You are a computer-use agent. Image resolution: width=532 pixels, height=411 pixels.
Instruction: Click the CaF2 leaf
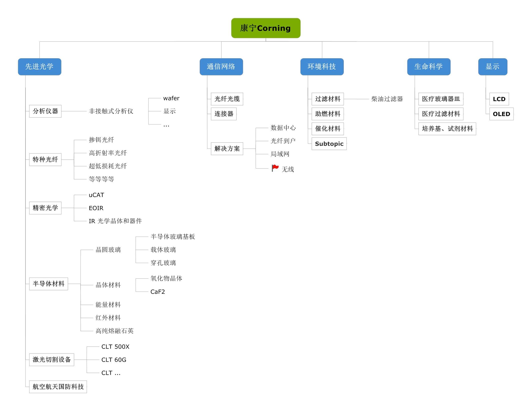[158, 292]
